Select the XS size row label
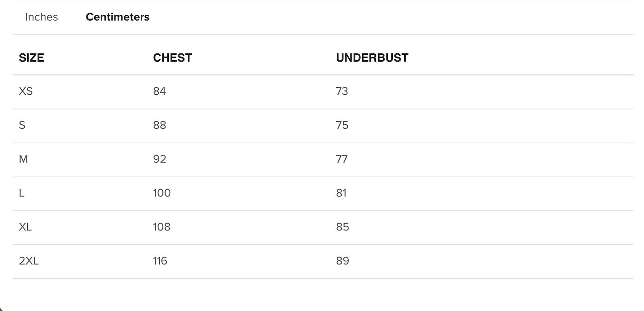This screenshot has height=311, width=644. pos(26,91)
